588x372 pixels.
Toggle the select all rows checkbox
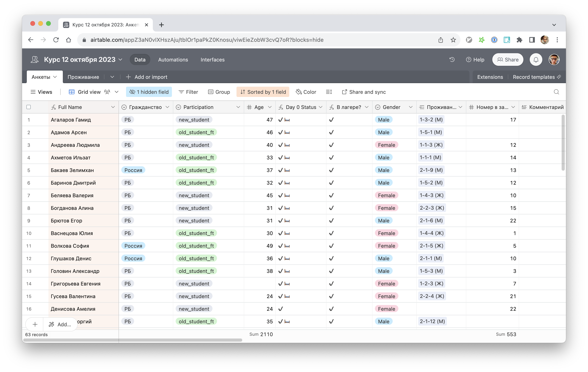29,107
